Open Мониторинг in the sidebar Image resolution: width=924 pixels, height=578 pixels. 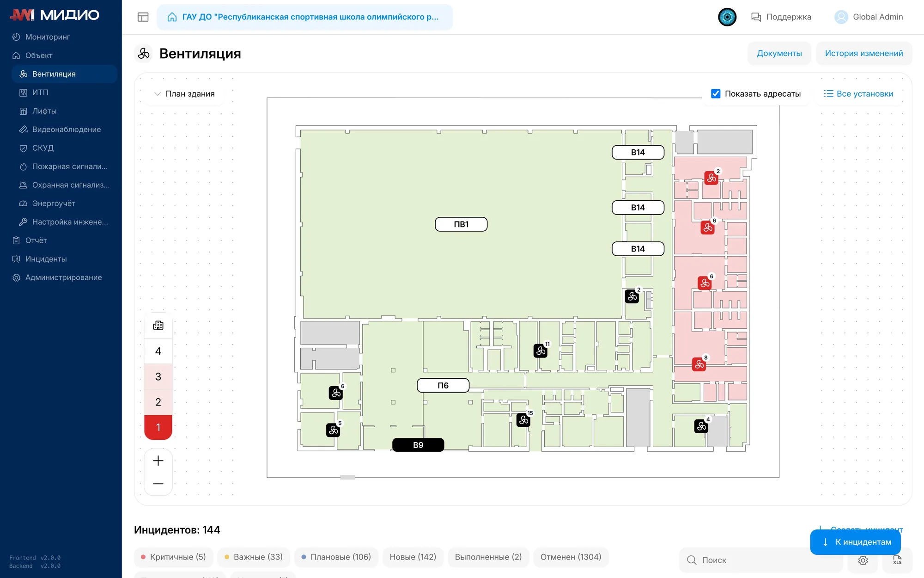48,37
